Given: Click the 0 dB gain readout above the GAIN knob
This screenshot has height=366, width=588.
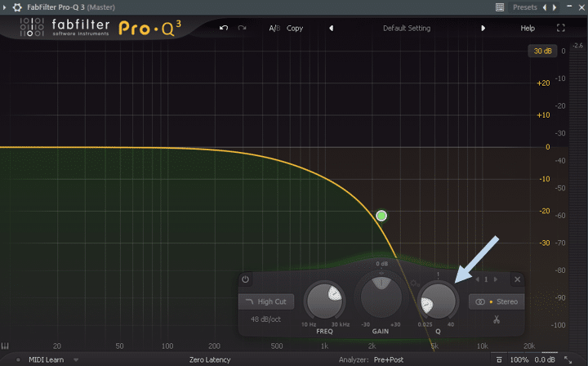Looking at the screenshot, I should [381, 264].
